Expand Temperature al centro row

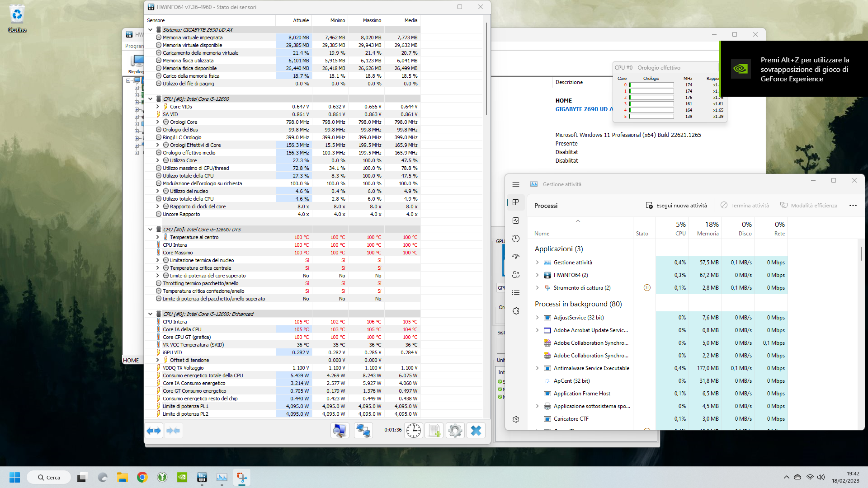157,237
